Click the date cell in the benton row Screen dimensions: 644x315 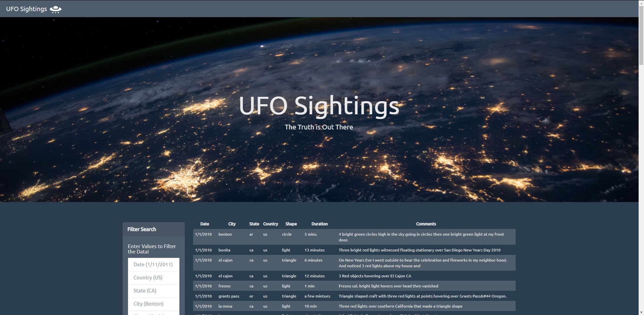click(204, 234)
